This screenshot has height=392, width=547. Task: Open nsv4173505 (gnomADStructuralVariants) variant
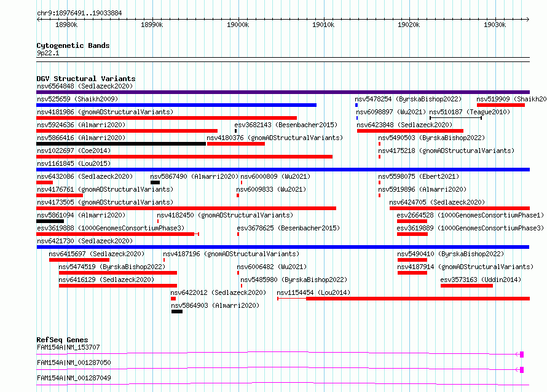coord(105,202)
